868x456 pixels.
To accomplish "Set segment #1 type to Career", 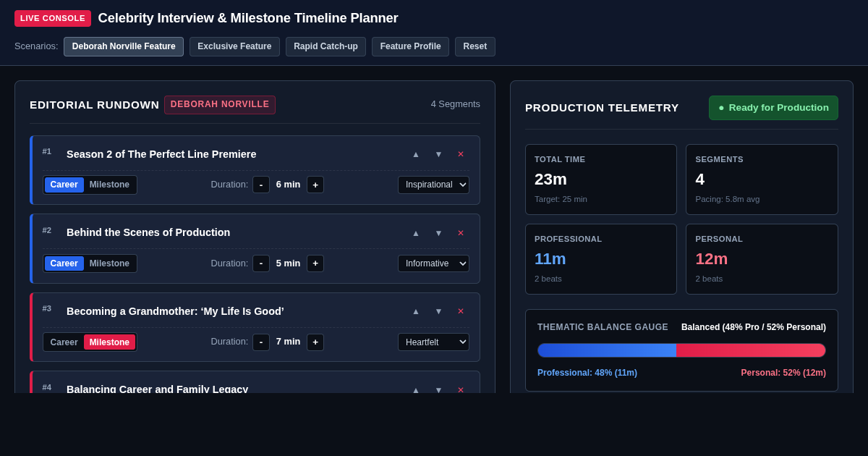I will coord(64,185).
